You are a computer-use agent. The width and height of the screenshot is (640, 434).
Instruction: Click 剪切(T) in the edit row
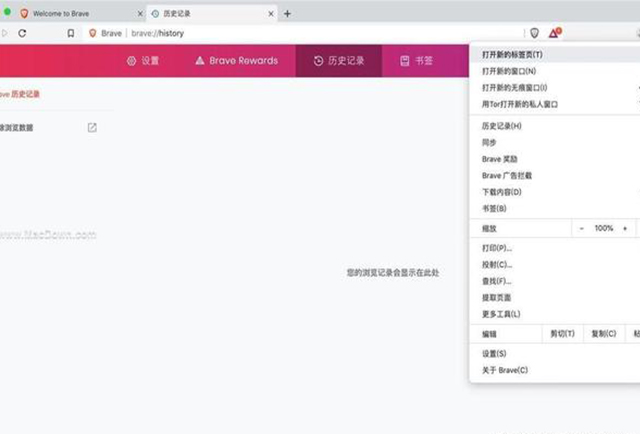pyautogui.click(x=562, y=334)
